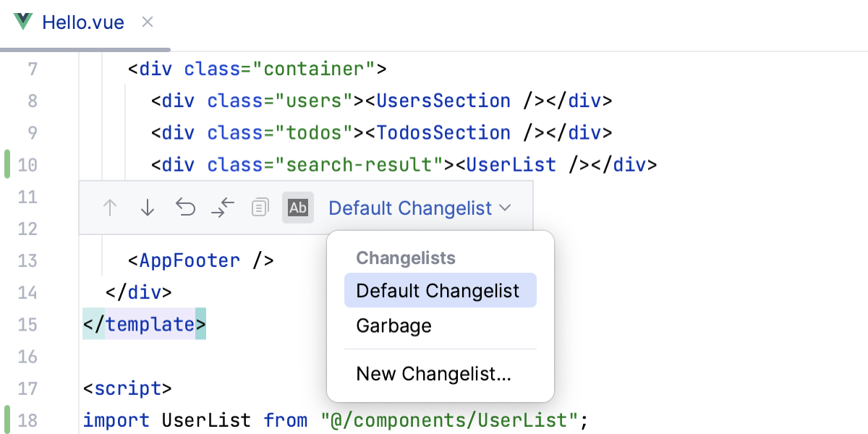
Task: Rollback the changed lines using the undo icon
Action: pos(185,208)
